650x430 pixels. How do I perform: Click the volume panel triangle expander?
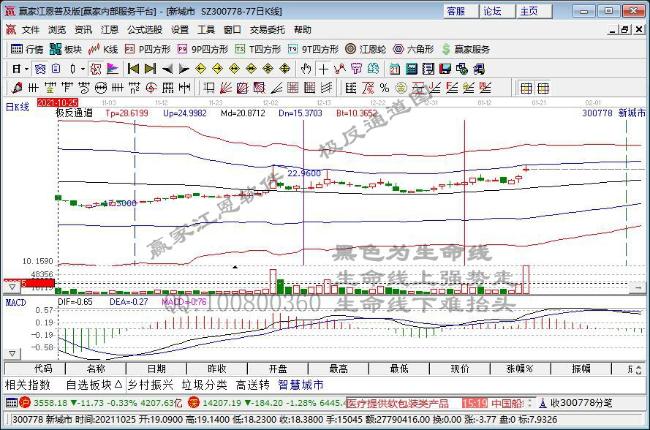click(x=12, y=287)
